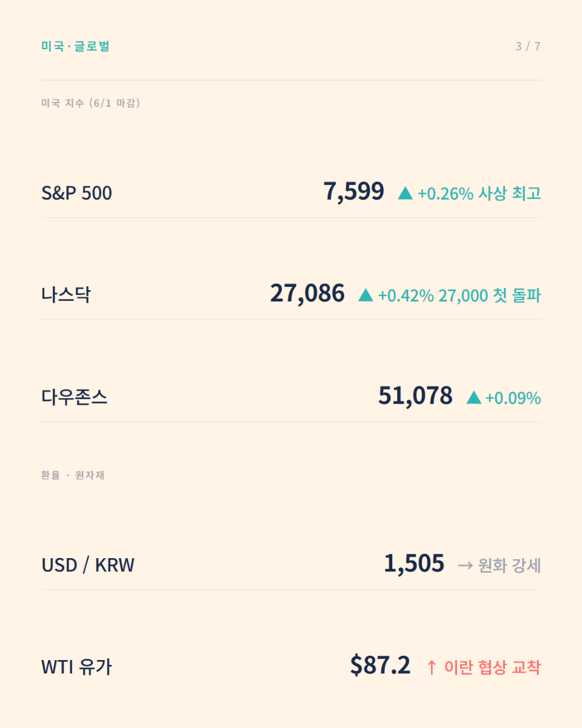This screenshot has height=728, width=582.
Task: Click the 3 / 7 page indicator
Action: (x=527, y=46)
